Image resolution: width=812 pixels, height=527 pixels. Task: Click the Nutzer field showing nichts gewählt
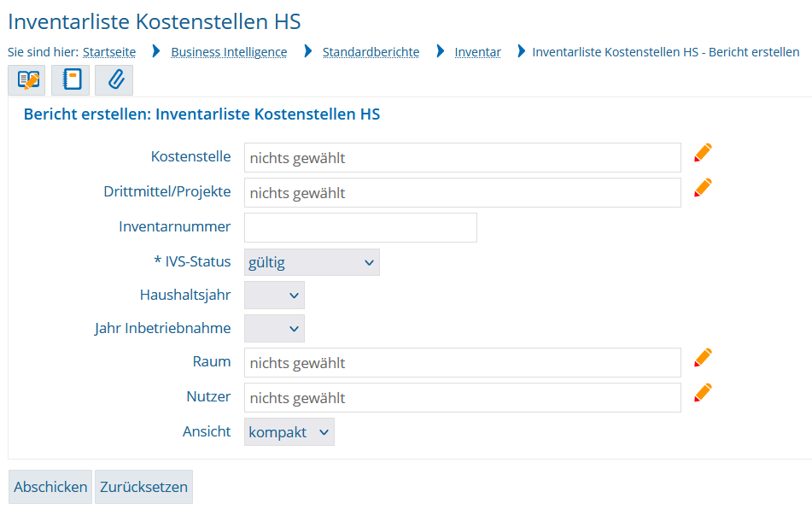462,398
